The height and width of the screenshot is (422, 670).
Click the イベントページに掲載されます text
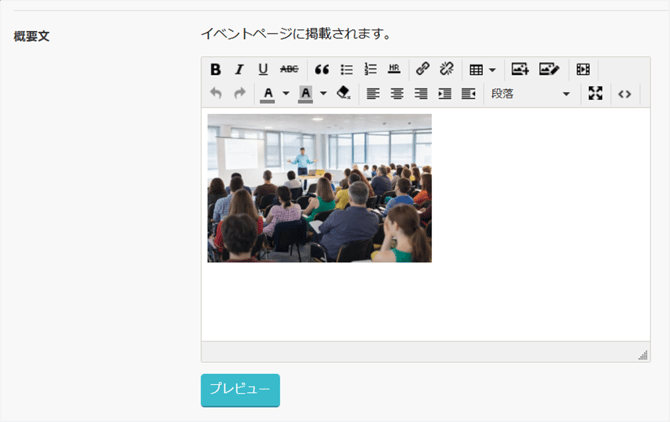(x=296, y=34)
